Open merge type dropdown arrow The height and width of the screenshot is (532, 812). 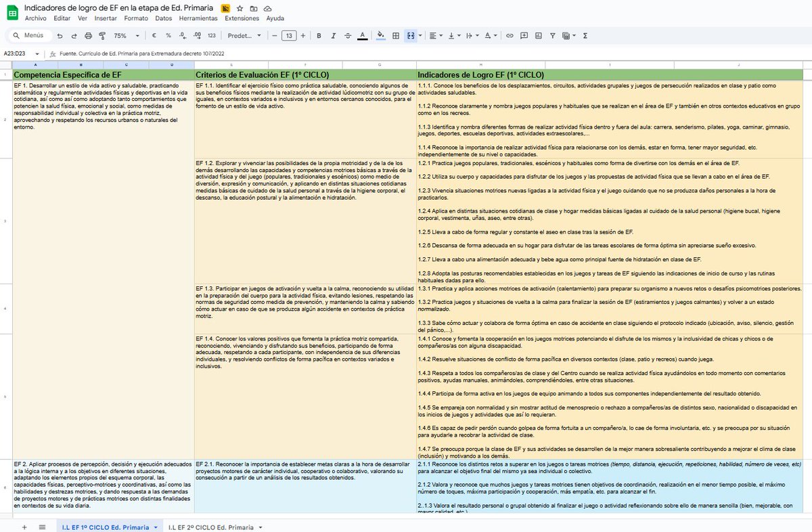pyautogui.click(x=421, y=35)
